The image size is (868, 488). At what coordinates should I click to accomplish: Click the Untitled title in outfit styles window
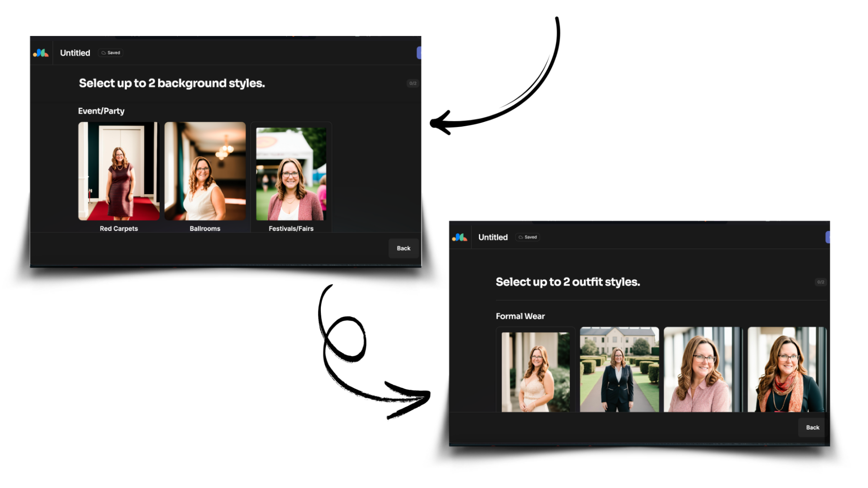[493, 237]
